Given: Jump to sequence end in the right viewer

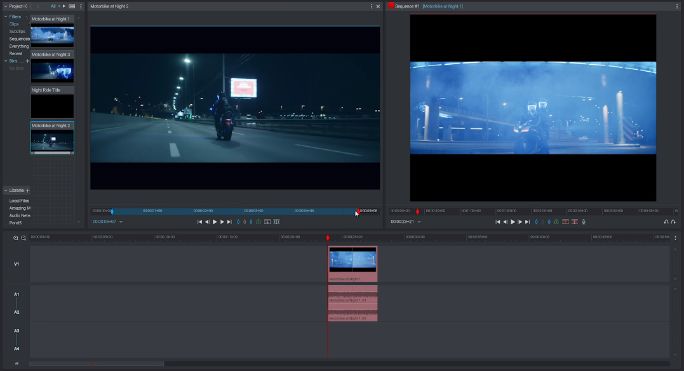Looking at the screenshot, I should tap(527, 222).
